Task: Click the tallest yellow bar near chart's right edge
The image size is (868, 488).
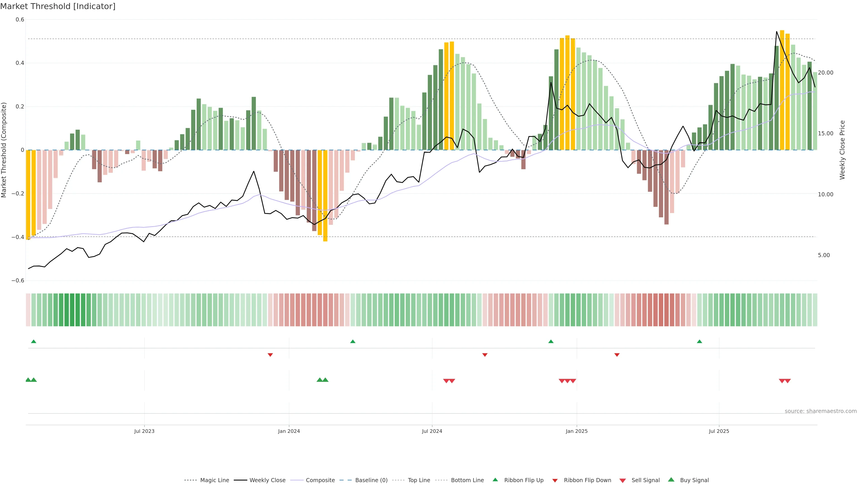Action: (x=782, y=90)
